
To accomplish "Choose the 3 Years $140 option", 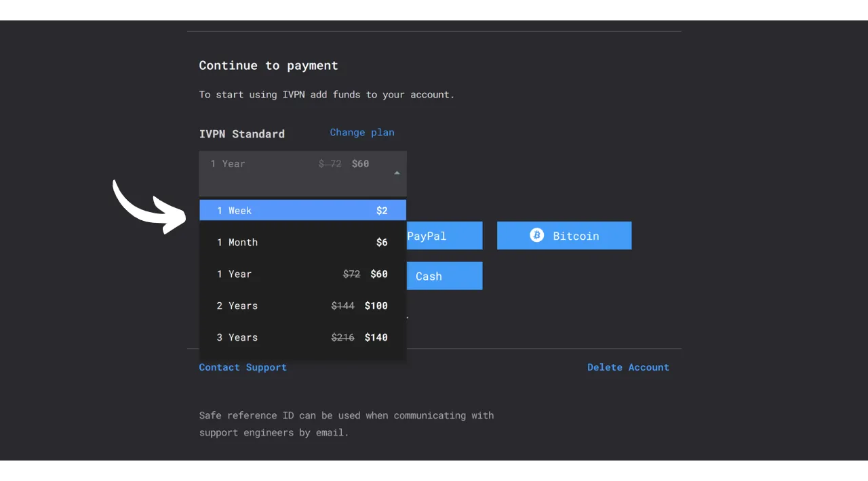I will click(x=302, y=337).
